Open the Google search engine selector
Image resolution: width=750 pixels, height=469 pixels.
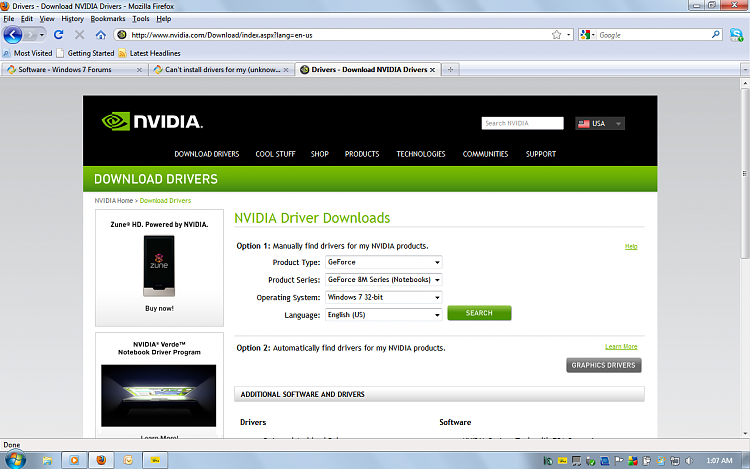[x=587, y=35]
